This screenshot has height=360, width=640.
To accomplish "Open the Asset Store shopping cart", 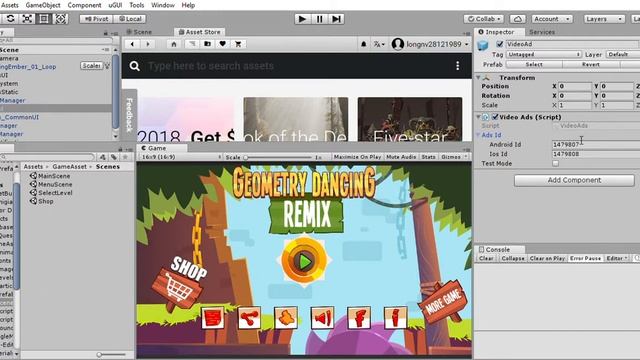I will tap(238, 44).
